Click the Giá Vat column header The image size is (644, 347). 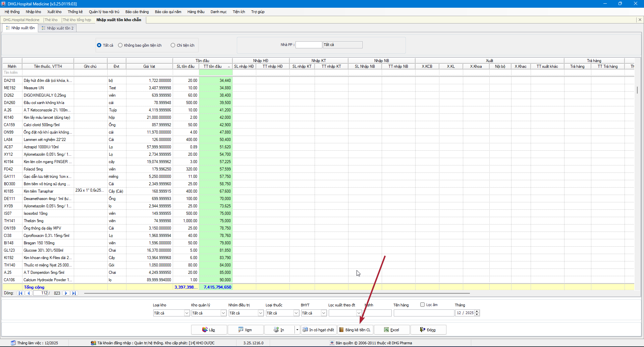point(149,66)
